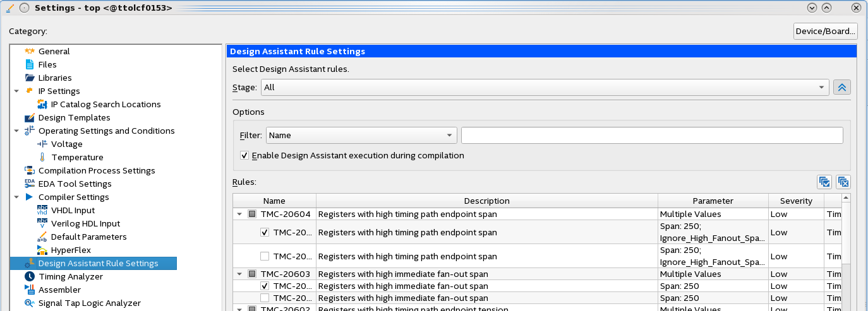868x311 pixels.
Task: Click the uncheck-all rules icon button
Action: [843, 182]
